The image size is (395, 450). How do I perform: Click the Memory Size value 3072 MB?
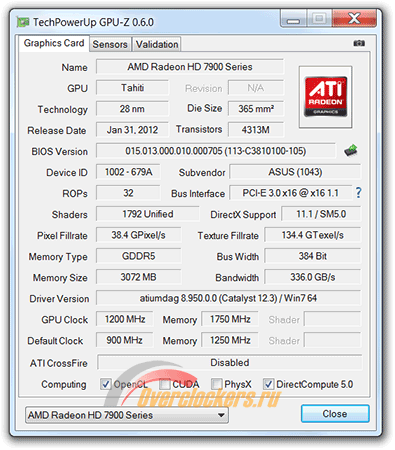(x=138, y=277)
